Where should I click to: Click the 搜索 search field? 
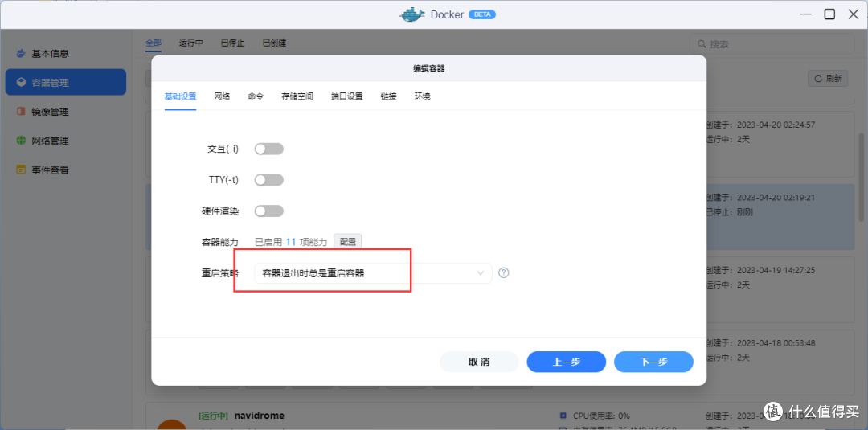click(772, 43)
